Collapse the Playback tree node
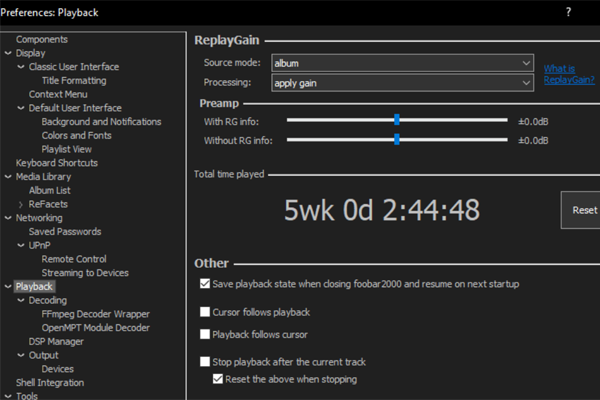 tap(8, 286)
